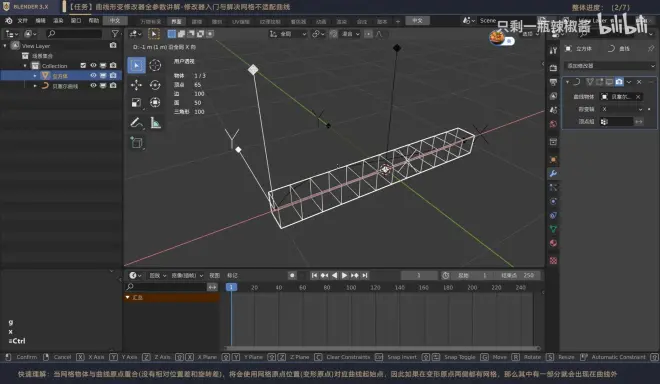Select the Measure tool

pos(155,123)
